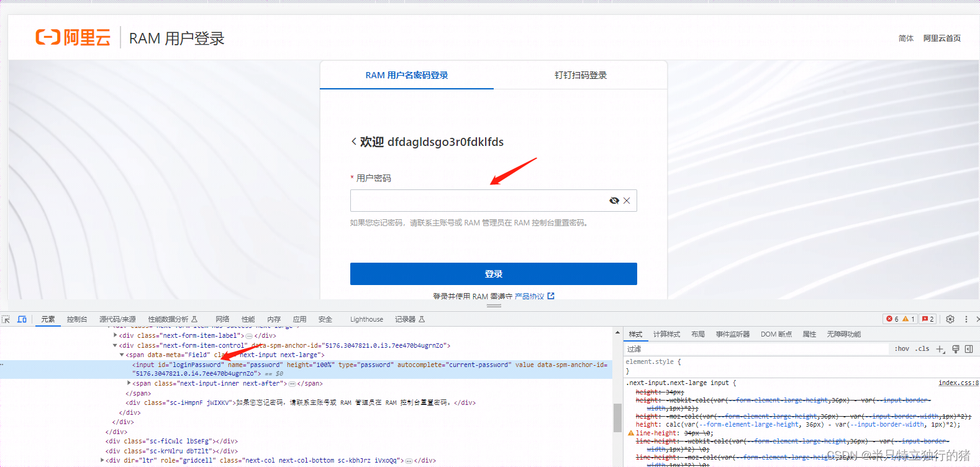Select the div sc-krNlru dbTZlt DOM line
Image resolution: width=980 pixels, height=467 pixels.
[171, 451]
